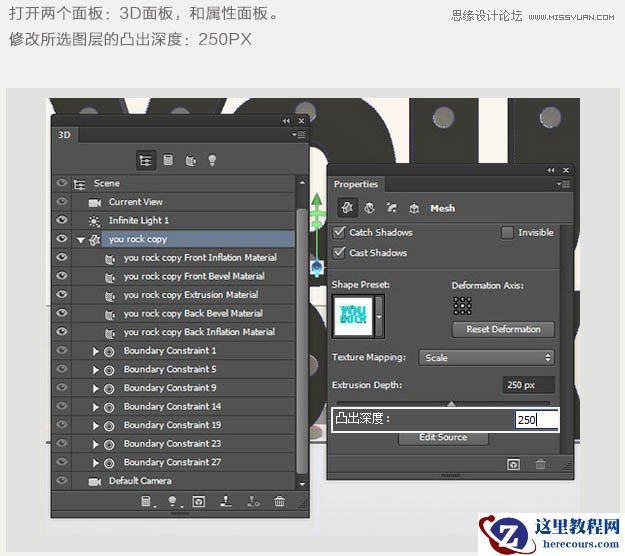The height and width of the screenshot is (556, 625).
Task: Click the scroll-down arrow in 3D panel
Action: (x=302, y=484)
